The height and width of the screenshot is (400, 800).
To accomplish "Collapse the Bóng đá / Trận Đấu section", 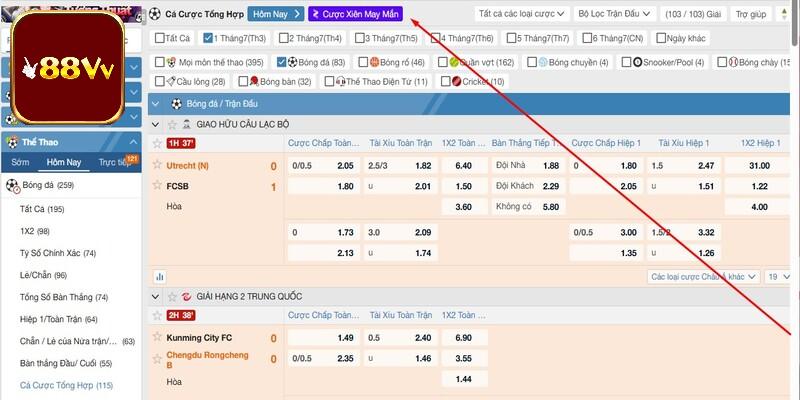I will tap(158, 103).
